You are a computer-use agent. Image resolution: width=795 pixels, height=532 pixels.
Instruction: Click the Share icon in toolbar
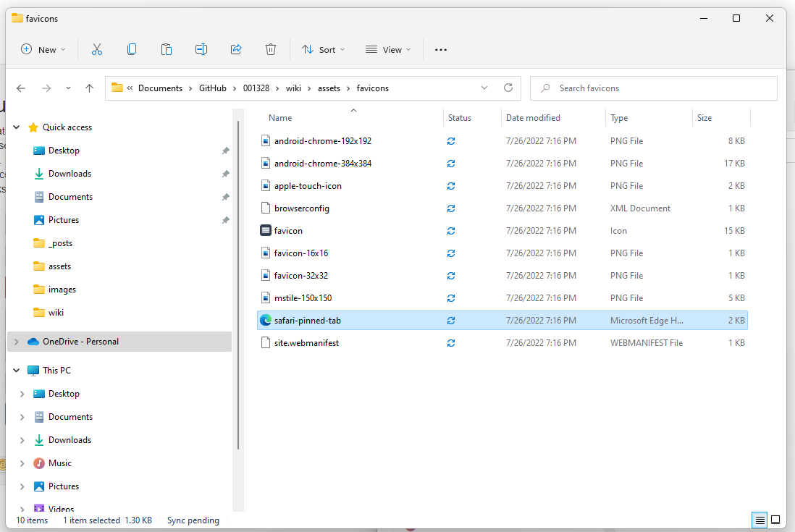point(236,49)
